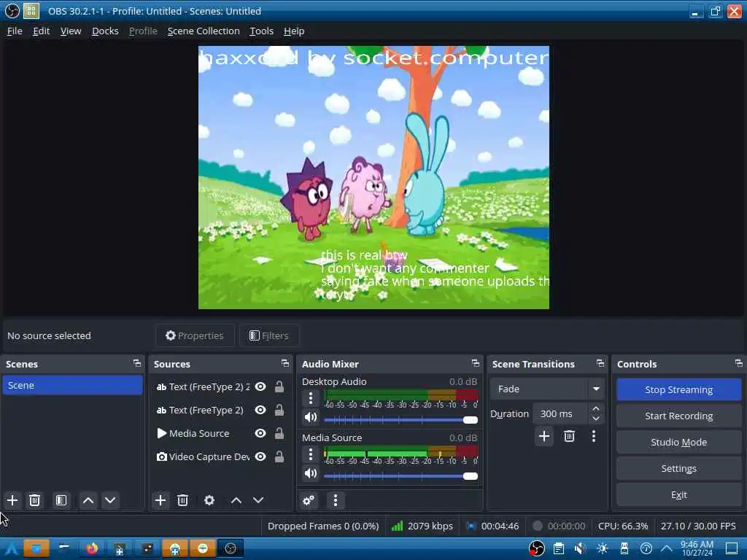This screenshot has width=747, height=560.
Task: Open Audio Mixer menu dots at bottom
Action: click(x=336, y=500)
